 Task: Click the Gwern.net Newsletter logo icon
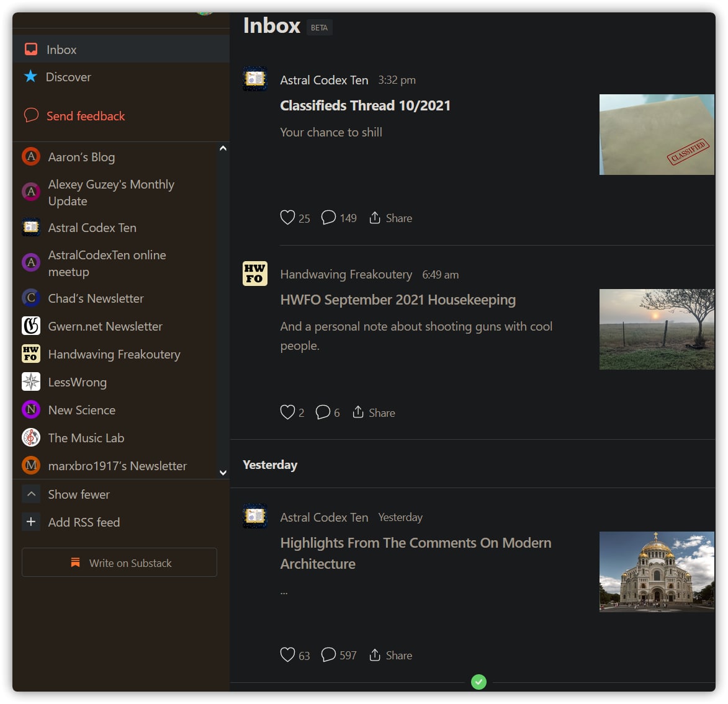[x=31, y=326]
